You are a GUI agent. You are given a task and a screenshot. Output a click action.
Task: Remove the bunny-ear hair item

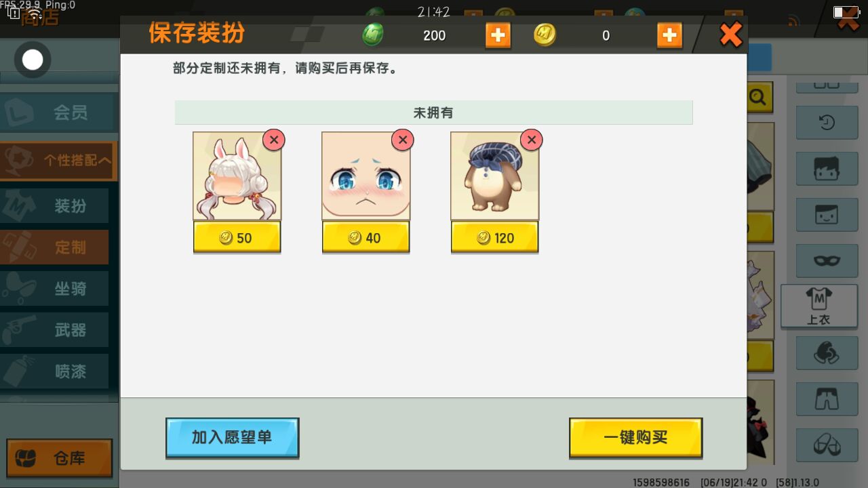(273, 140)
